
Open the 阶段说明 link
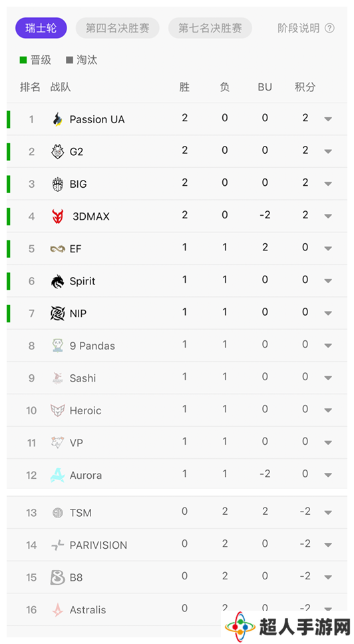[299, 28]
